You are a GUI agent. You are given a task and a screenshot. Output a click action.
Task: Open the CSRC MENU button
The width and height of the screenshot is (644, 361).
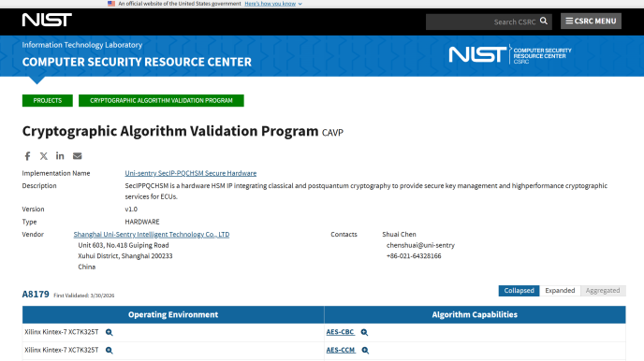(x=591, y=21)
